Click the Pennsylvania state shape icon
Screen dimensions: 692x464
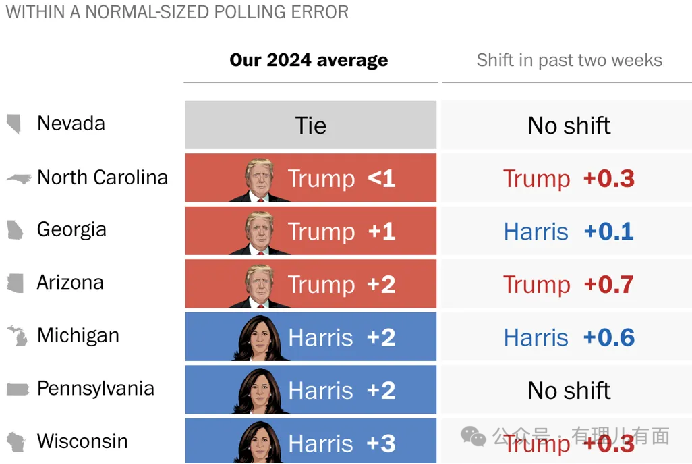pos(17,389)
